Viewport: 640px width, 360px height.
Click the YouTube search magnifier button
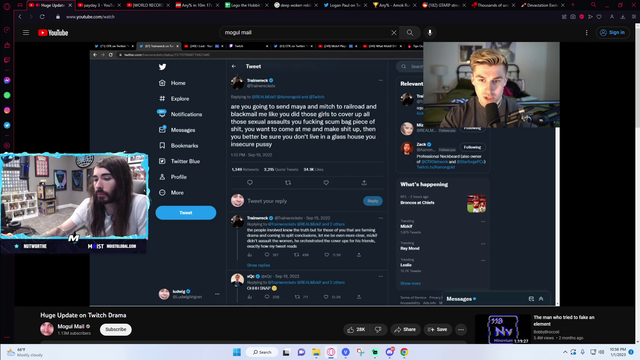(410, 33)
